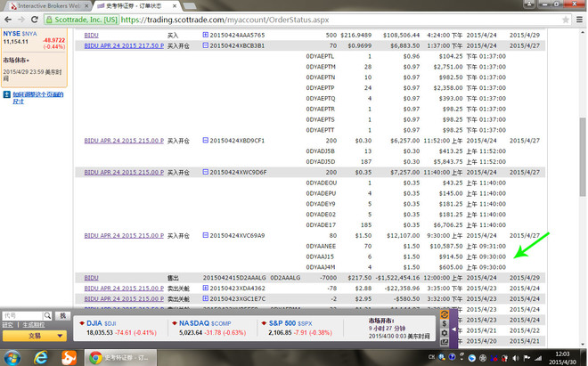Screen dimensions: 588x366
Task: Click the scrollbar up arrow
Action: click(x=583, y=32)
